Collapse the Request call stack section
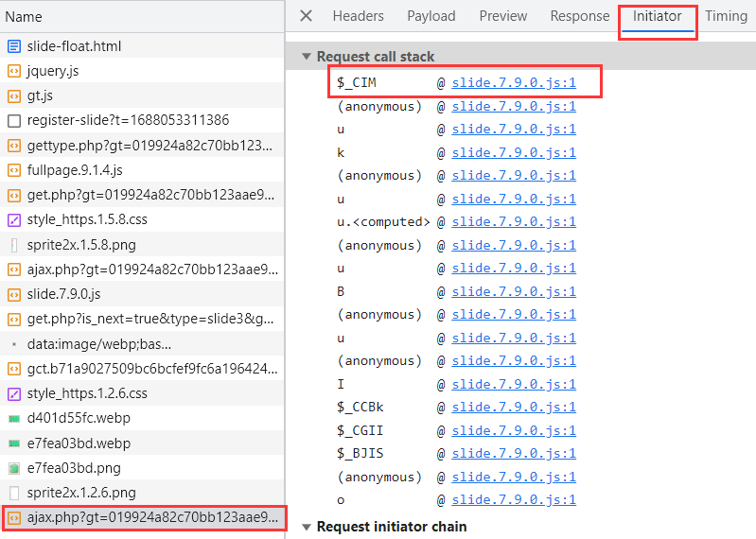This screenshot has width=756, height=539. click(307, 57)
